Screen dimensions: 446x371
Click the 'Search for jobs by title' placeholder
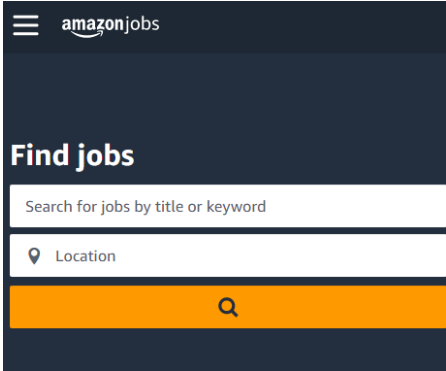point(105,207)
